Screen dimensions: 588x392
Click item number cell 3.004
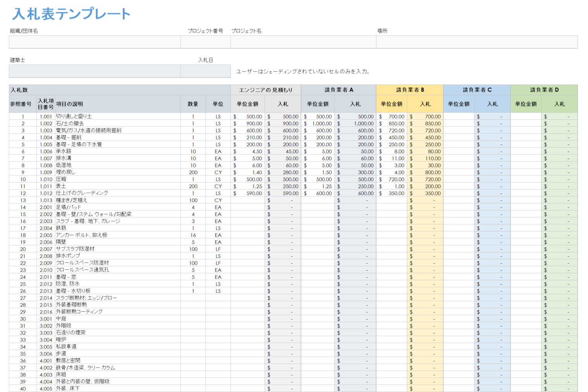[x=46, y=340]
